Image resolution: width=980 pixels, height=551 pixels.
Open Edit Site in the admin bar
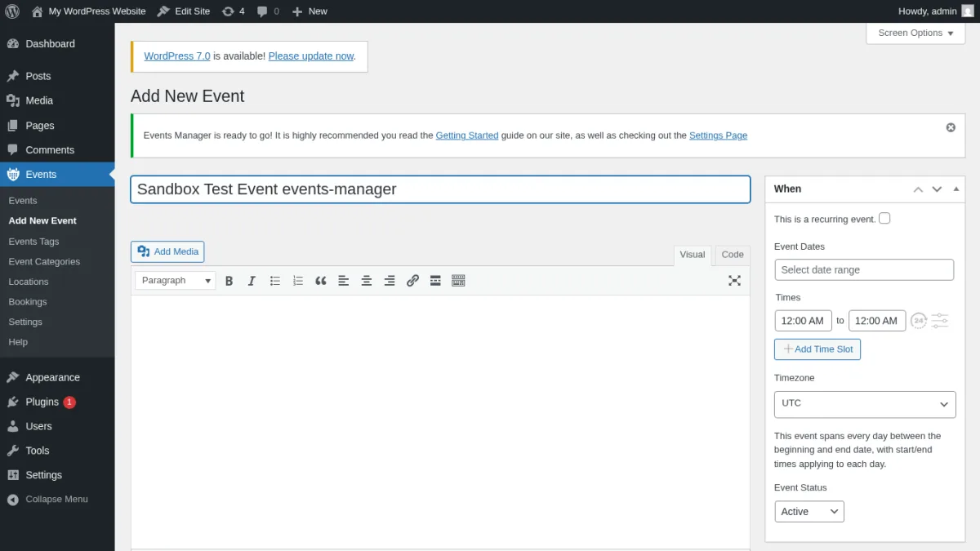(184, 11)
